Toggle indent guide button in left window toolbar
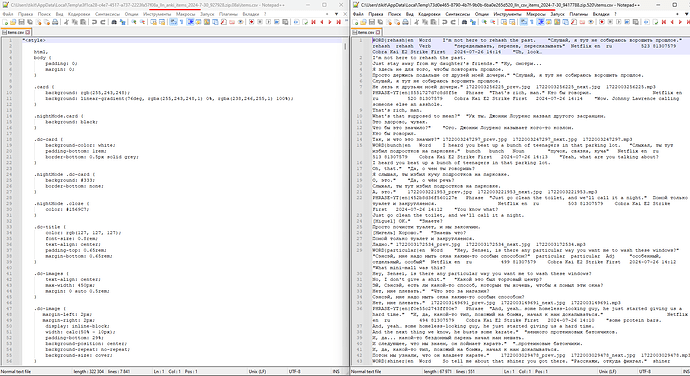 pyautogui.click(x=191, y=22)
